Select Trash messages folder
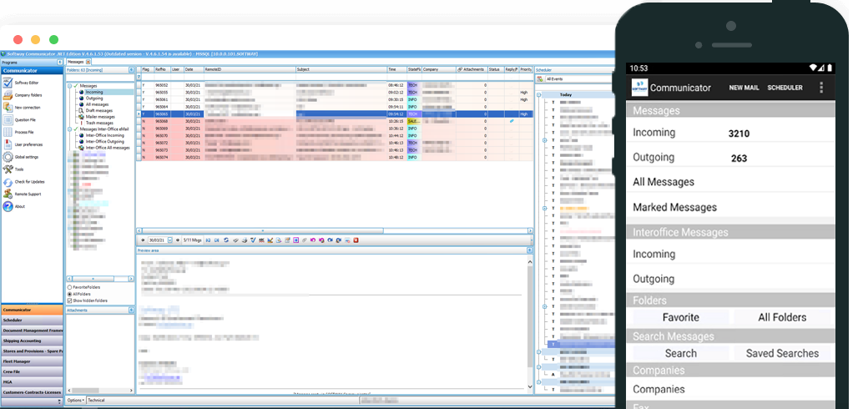Viewport: 868px width, 409px height. [x=99, y=123]
